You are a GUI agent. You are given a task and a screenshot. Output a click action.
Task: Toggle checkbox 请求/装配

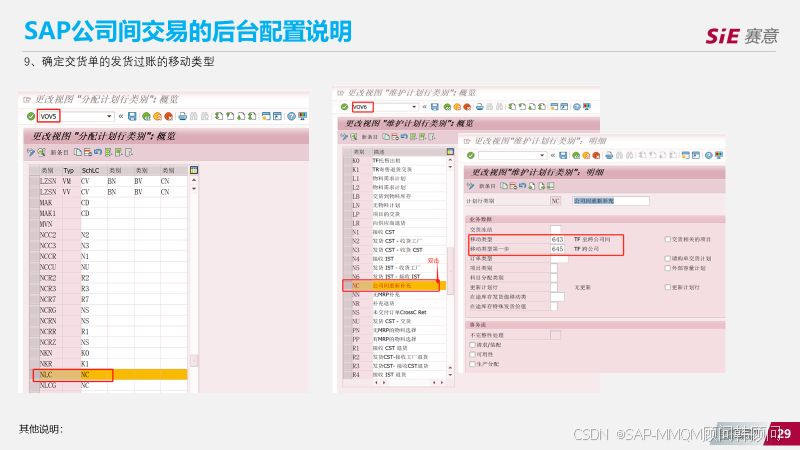click(x=472, y=345)
